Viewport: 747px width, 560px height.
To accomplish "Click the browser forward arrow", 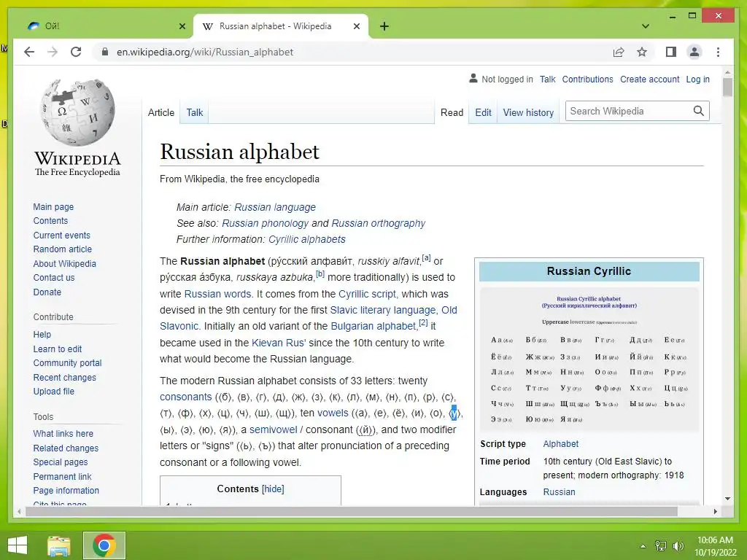I will point(53,52).
